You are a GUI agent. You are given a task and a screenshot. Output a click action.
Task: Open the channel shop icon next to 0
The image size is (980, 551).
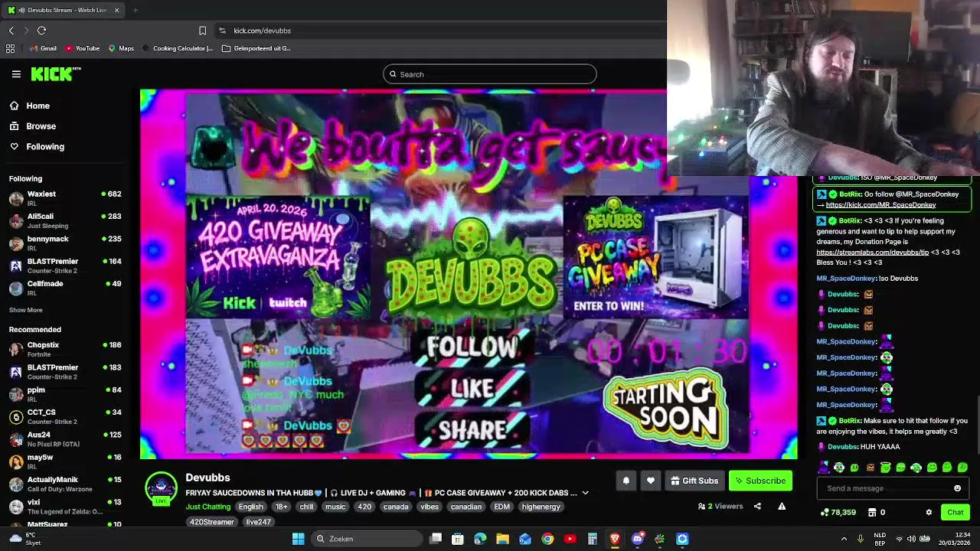point(872,512)
